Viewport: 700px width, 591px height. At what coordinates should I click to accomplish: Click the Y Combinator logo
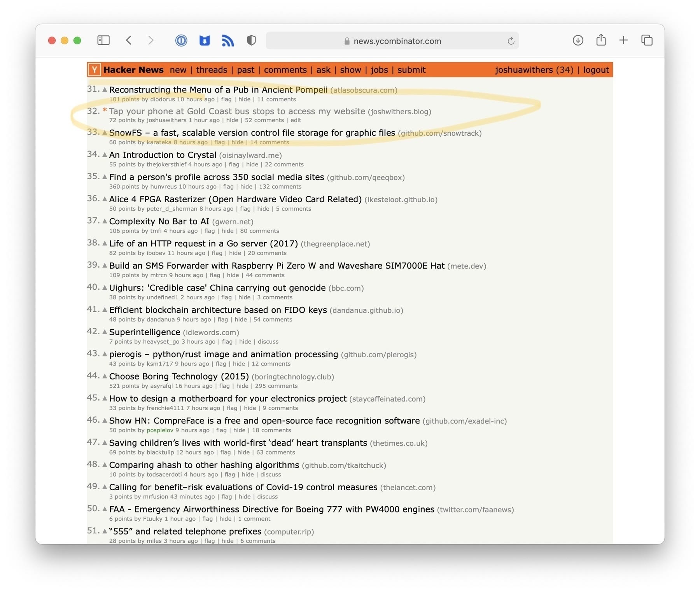click(94, 70)
